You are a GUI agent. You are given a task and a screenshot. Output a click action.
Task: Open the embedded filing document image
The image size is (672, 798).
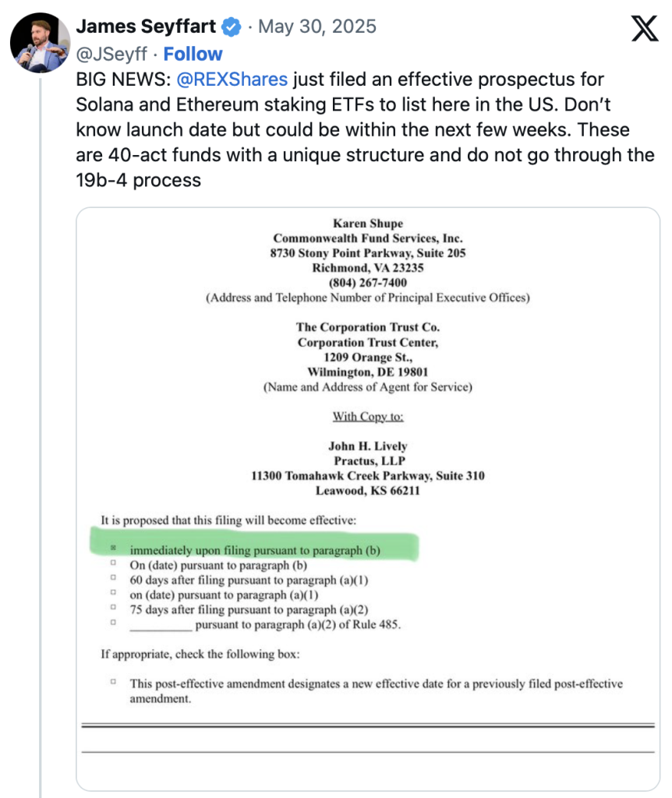(368, 499)
